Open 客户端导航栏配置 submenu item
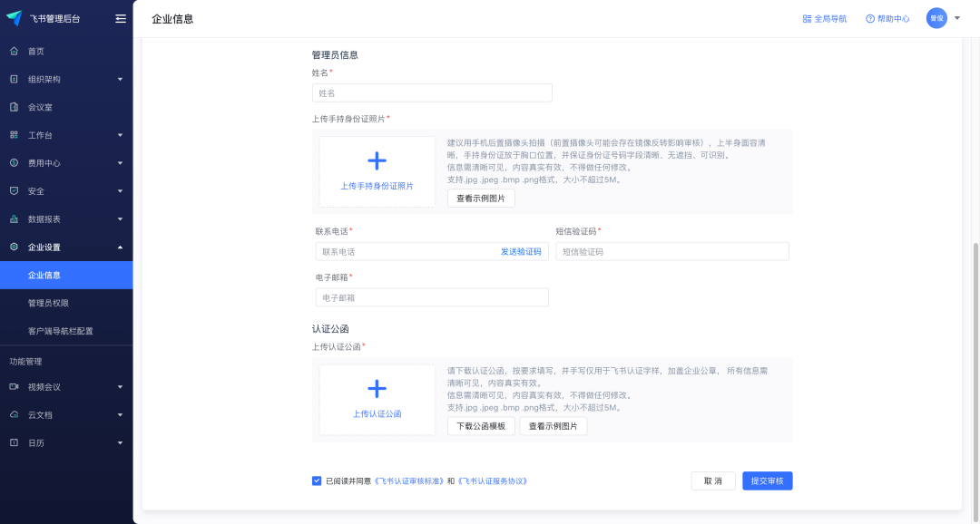 click(66, 331)
